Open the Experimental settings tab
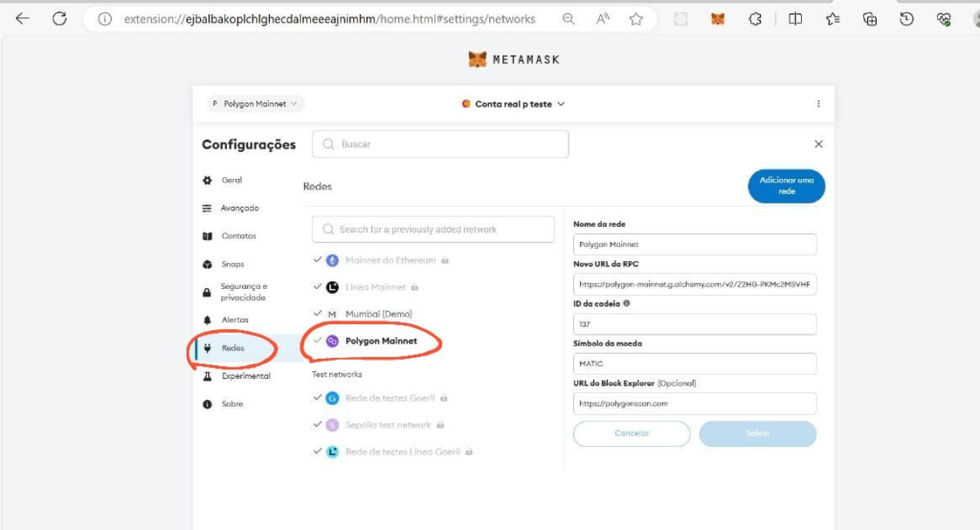980x530 pixels. click(246, 376)
